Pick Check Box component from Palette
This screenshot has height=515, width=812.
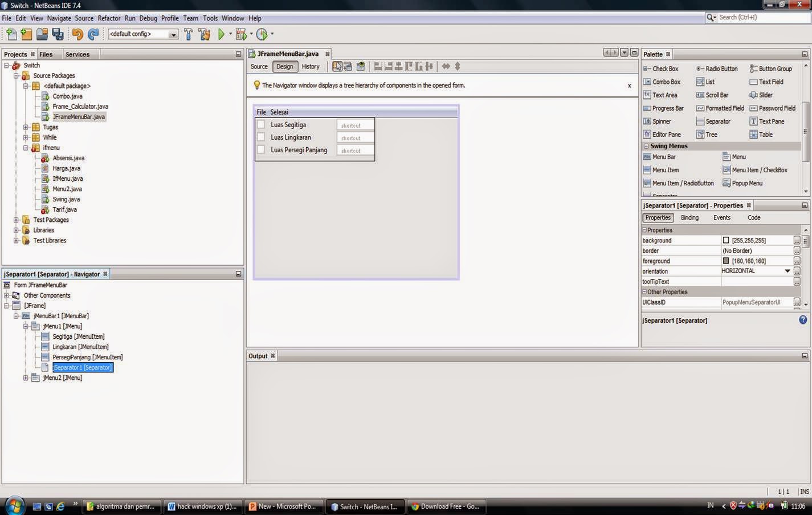pyautogui.click(x=661, y=68)
